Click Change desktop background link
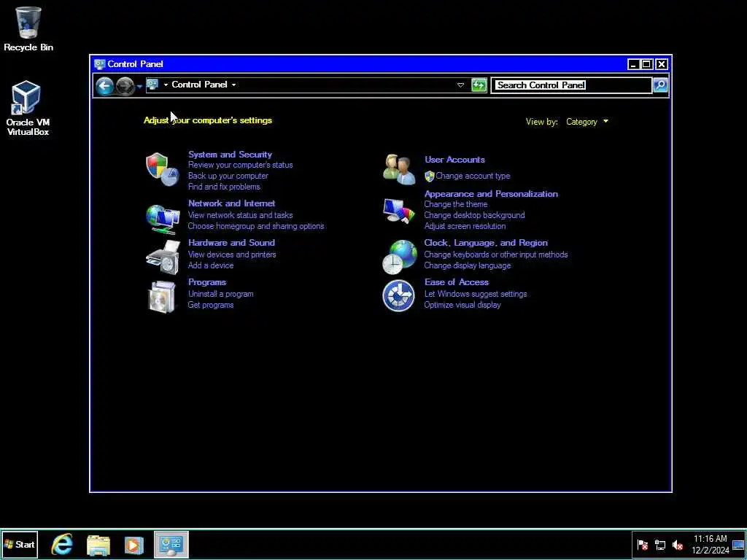This screenshot has height=560, width=747. coord(474,215)
